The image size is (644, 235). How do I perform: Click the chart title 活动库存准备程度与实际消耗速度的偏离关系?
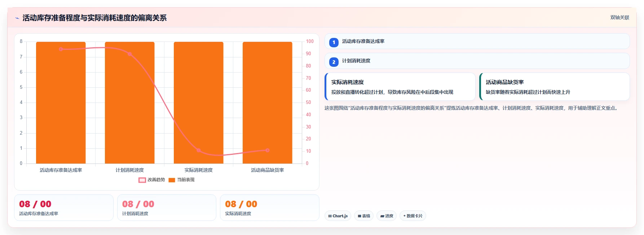point(94,18)
